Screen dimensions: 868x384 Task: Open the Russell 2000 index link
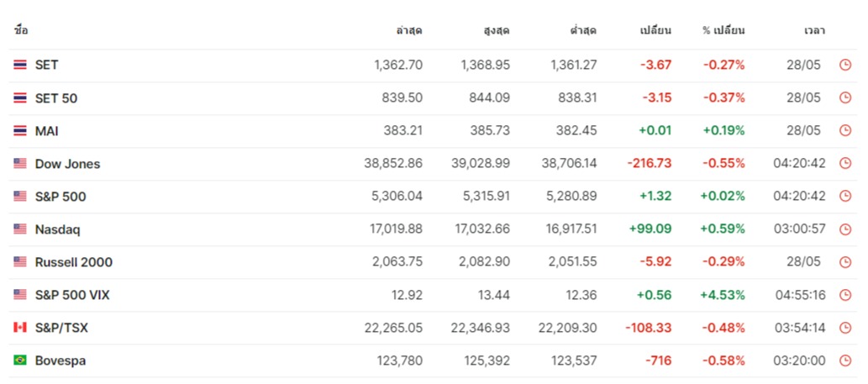click(73, 262)
